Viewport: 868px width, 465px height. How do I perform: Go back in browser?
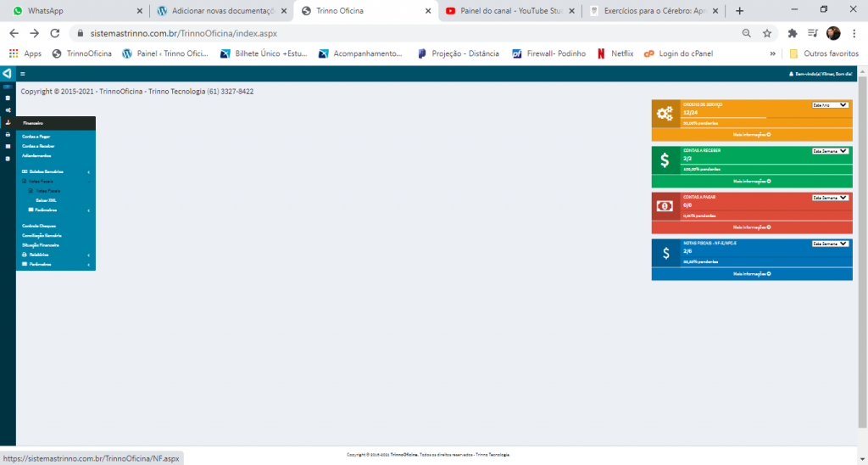click(14, 33)
